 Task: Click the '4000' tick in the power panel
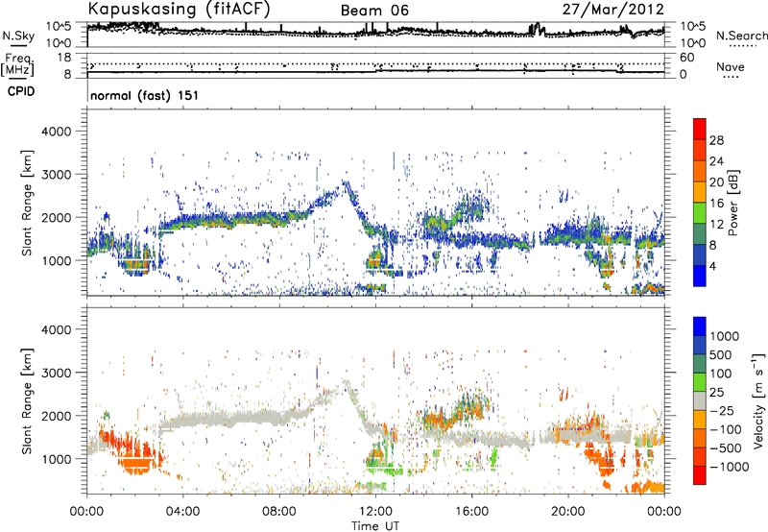[56, 132]
